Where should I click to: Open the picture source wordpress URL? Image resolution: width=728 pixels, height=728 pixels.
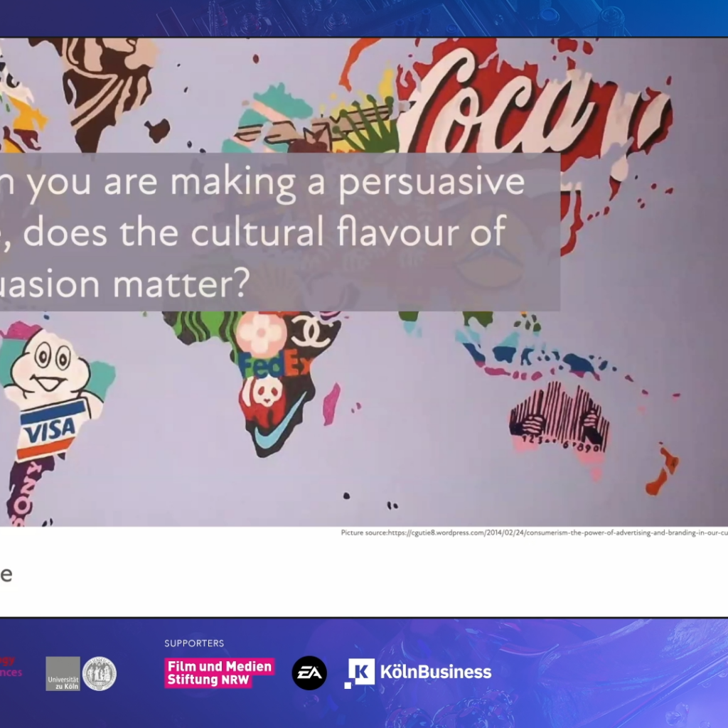[557, 532]
